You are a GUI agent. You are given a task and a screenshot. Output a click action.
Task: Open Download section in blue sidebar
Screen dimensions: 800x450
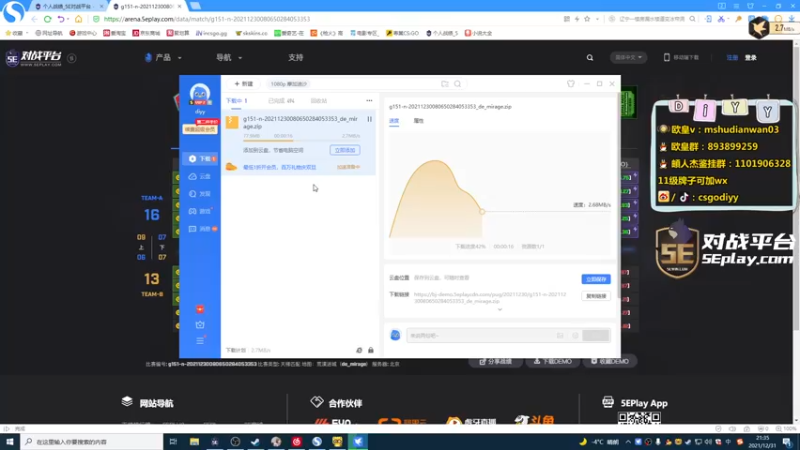200,159
